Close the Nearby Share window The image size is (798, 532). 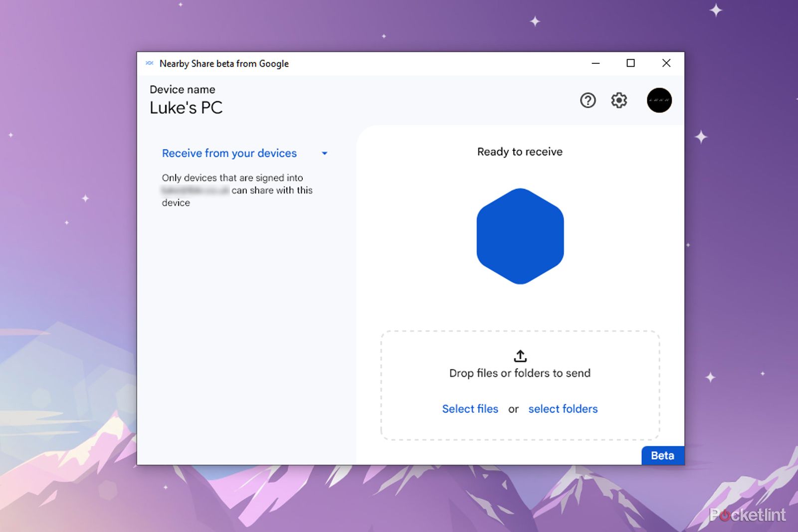666,63
